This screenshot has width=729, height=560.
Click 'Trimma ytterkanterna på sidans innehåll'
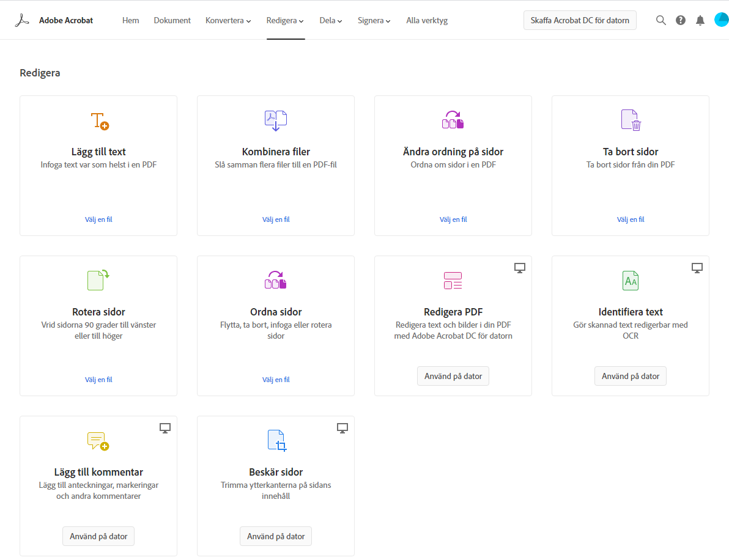276,491
